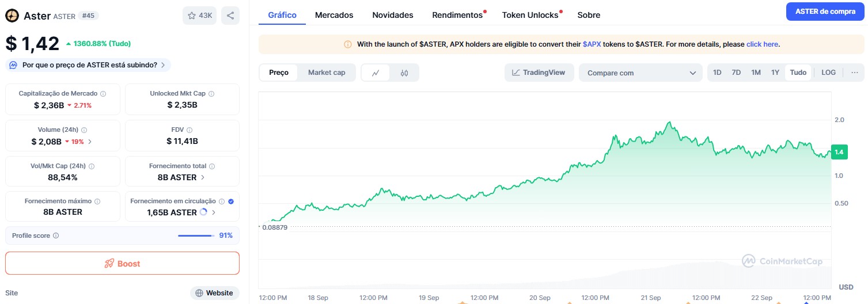The height and width of the screenshot is (304, 868).
Task: Click the 91% profile score value
Action: [x=226, y=235]
